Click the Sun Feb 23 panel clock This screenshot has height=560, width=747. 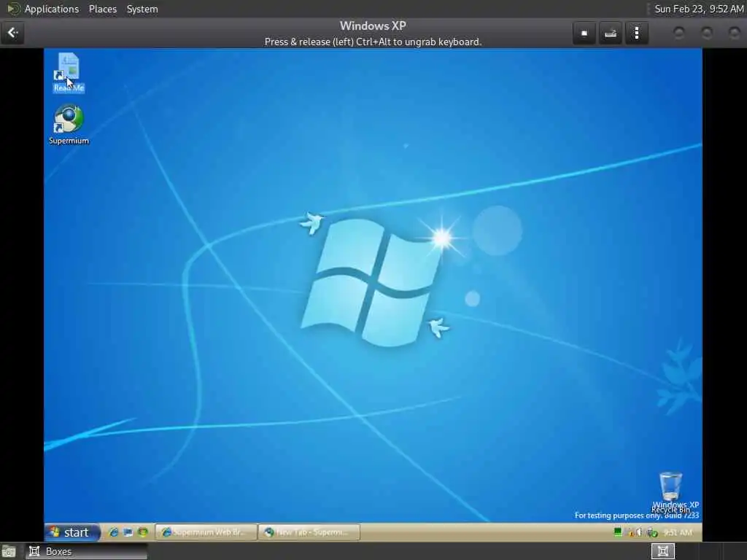coord(698,9)
